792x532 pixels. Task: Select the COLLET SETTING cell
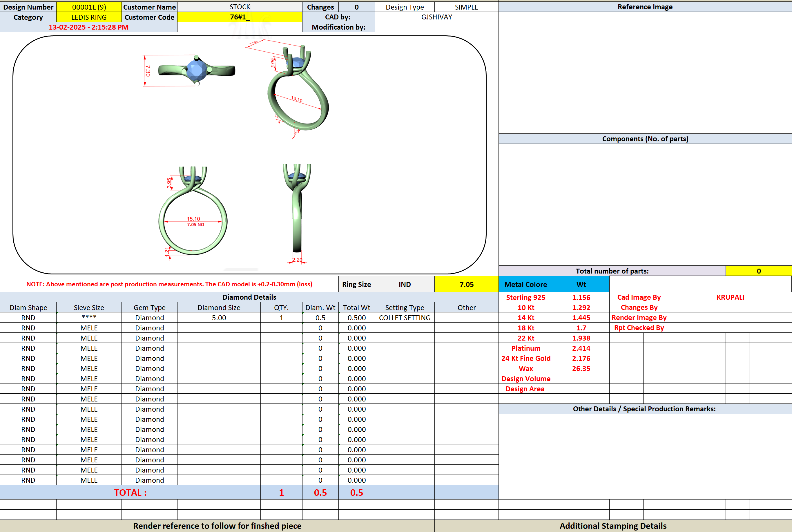click(x=405, y=318)
